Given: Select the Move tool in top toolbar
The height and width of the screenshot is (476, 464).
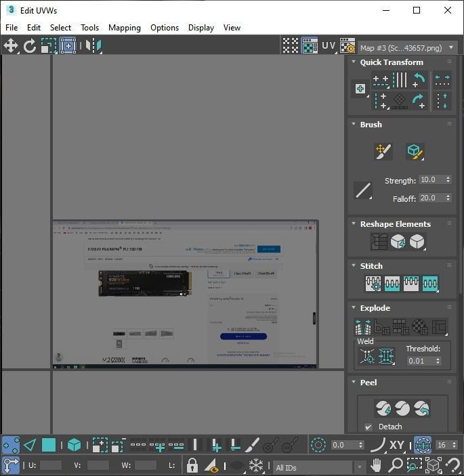Looking at the screenshot, I should tap(11, 46).
